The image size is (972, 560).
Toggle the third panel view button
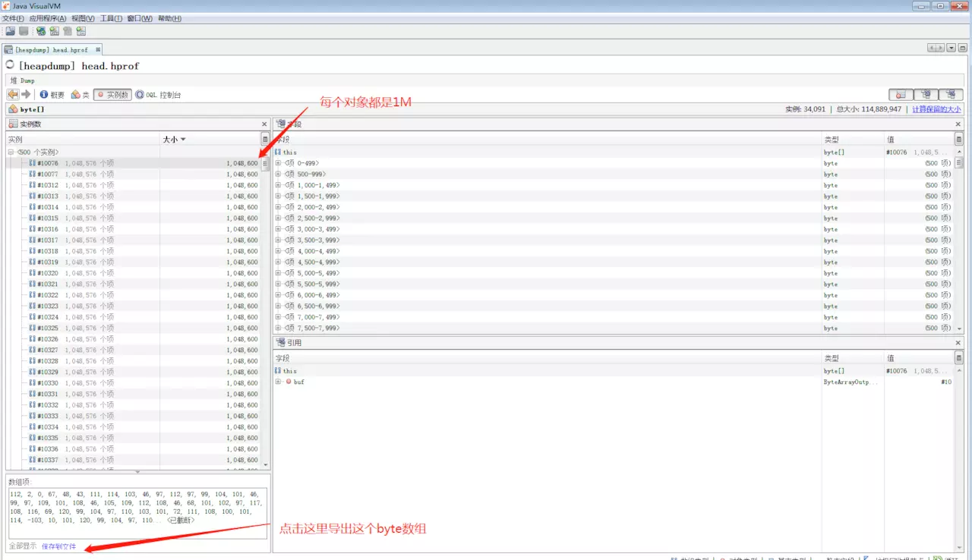click(951, 95)
